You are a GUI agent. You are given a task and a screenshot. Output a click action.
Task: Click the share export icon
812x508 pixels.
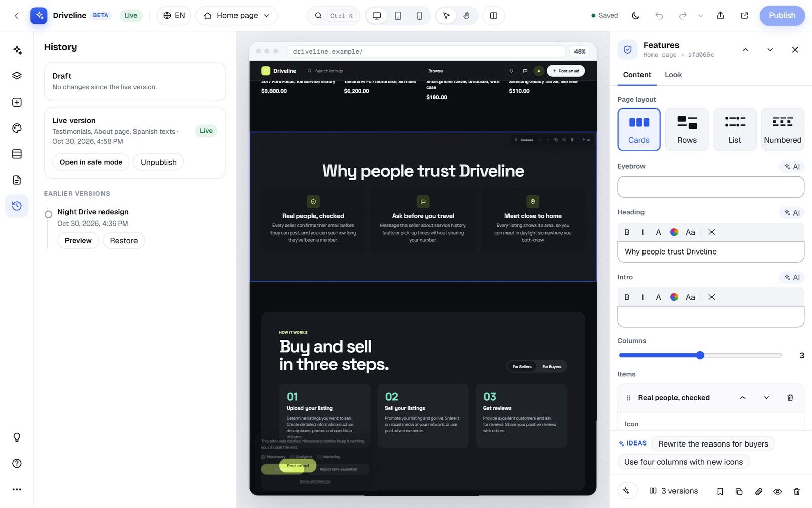click(x=720, y=16)
